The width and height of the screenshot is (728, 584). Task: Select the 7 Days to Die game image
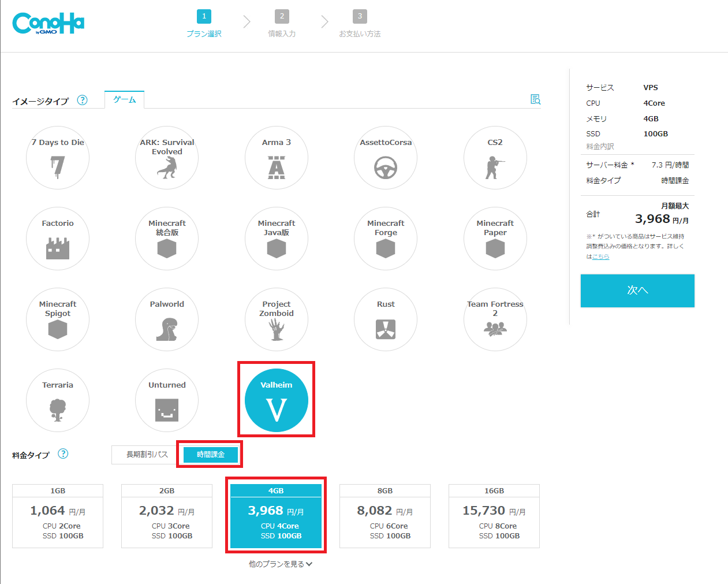click(58, 158)
